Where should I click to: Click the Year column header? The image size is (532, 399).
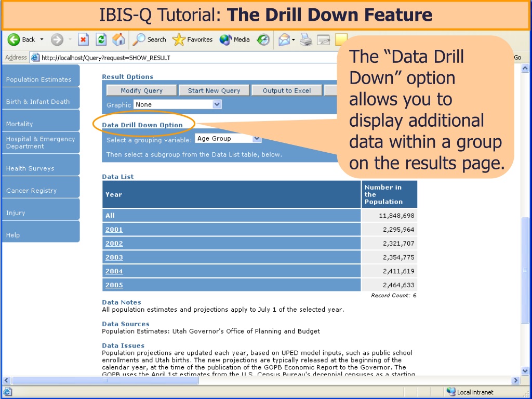point(231,194)
